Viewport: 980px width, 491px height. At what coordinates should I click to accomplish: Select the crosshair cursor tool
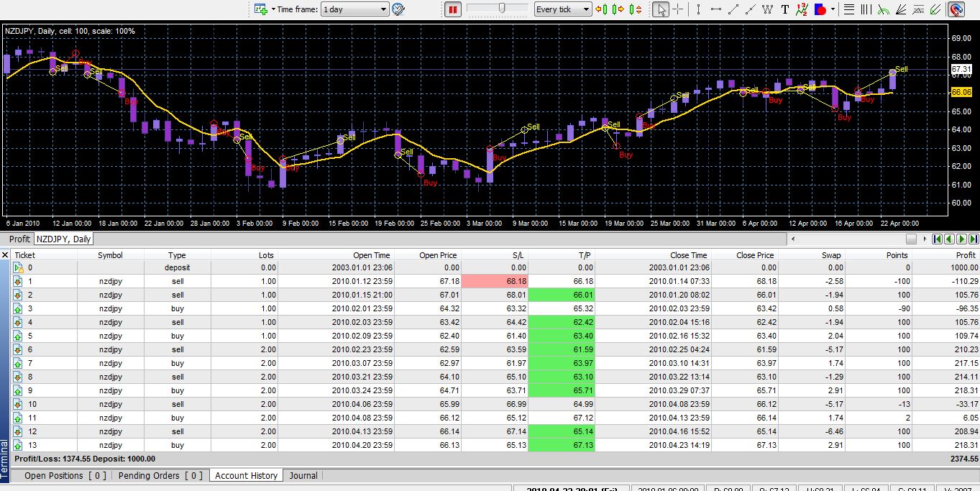[x=678, y=9]
